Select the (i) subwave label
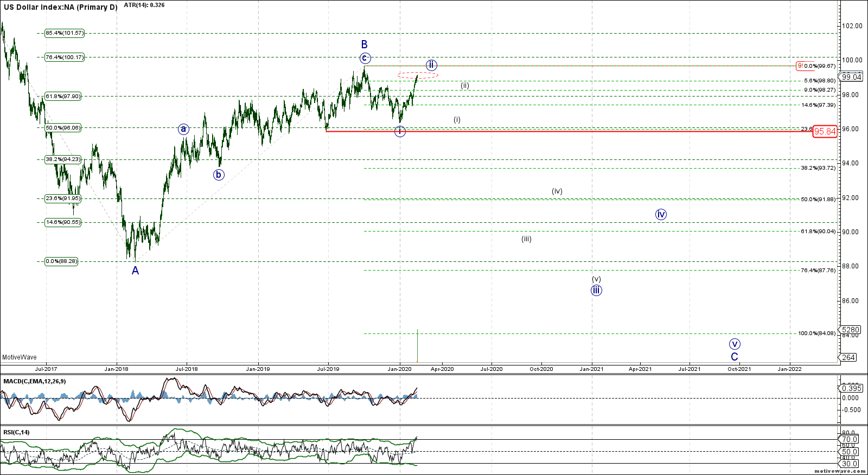The height and width of the screenshot is (475, 868). 457,119
